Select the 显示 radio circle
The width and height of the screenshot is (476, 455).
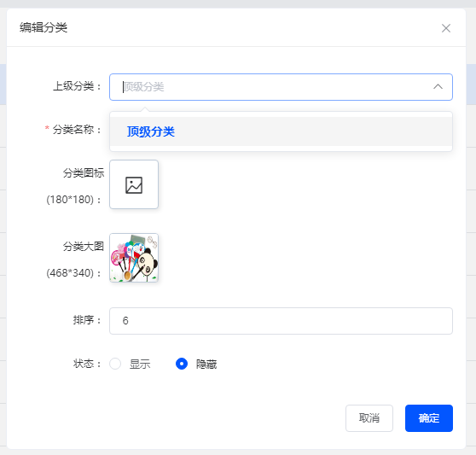click(115, 364)
